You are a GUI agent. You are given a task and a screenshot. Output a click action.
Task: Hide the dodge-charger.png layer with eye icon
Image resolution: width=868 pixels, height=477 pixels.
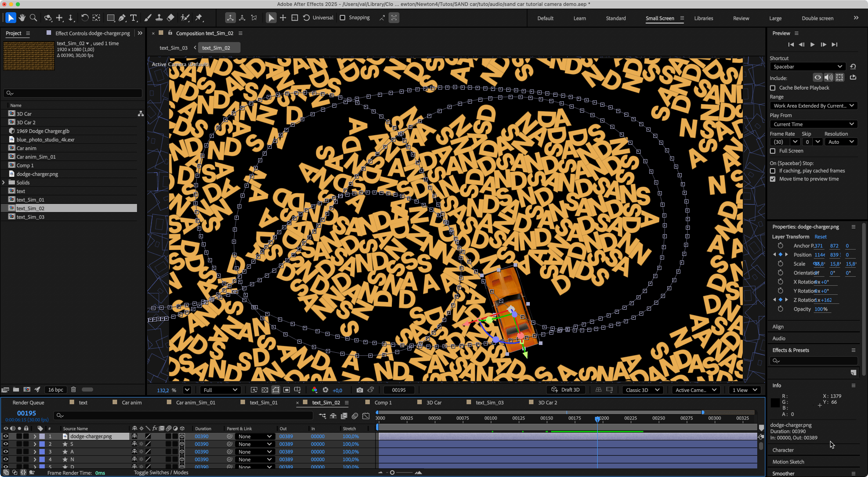point(6,436)
